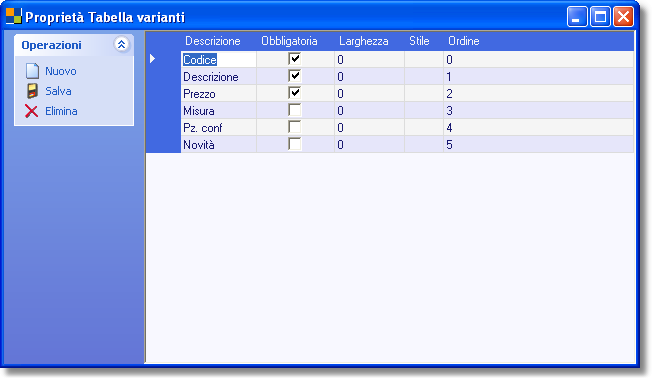Viewport: 652px width, 380px height.
Task: Click the Elimina link text
Action: click(61, 111)
